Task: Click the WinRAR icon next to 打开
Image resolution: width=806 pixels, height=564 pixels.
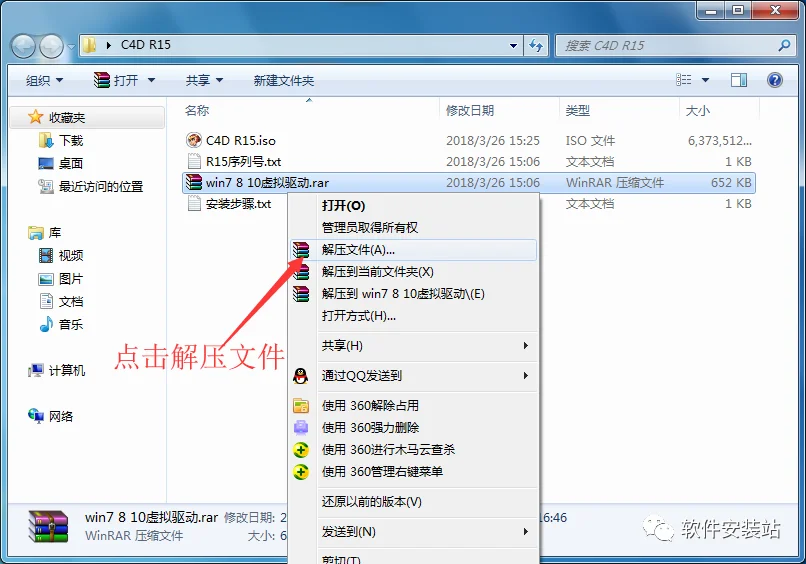Action: pos(102,80)
